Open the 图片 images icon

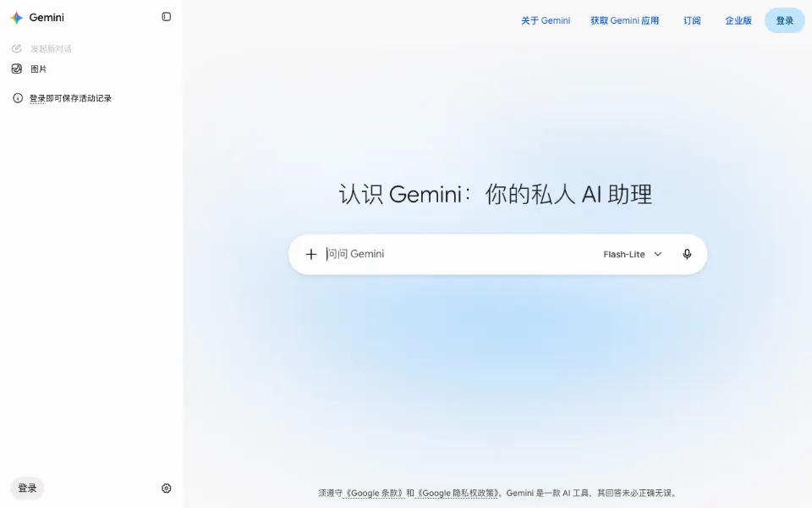[17, 69]
